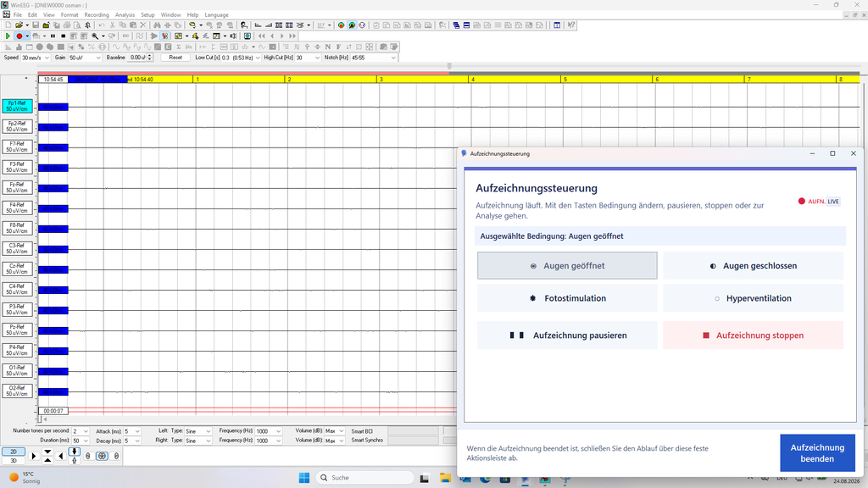The image size is (868, 488).
Task: Click the weather widget showing 15°C
Action: pos(25,478)
